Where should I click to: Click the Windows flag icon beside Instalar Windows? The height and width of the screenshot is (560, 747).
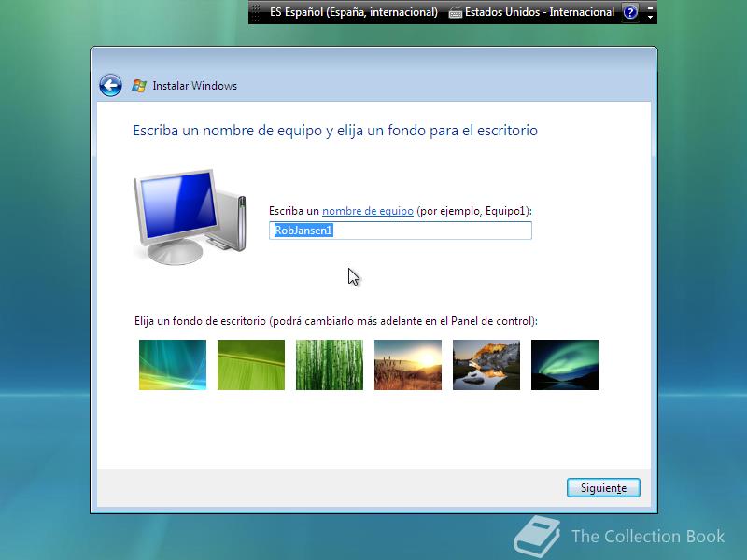tap(139, 86)
